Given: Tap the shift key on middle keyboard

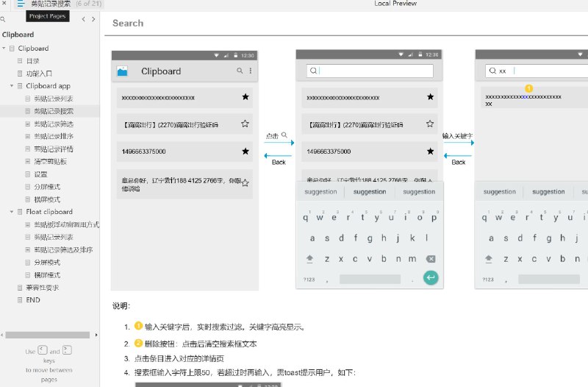Looking at the screenshot, I should (309, 259).
